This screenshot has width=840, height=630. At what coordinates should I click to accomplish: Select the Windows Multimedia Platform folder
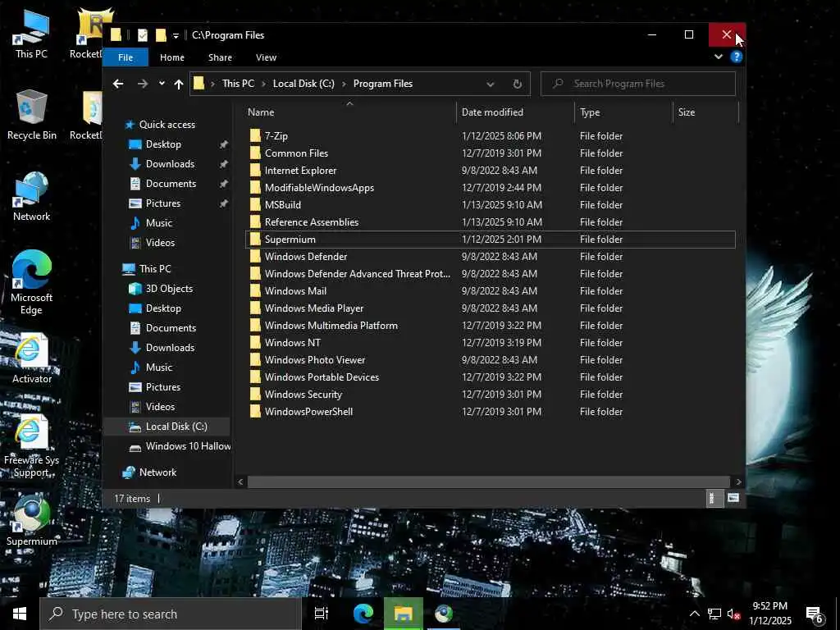[491, 325]
